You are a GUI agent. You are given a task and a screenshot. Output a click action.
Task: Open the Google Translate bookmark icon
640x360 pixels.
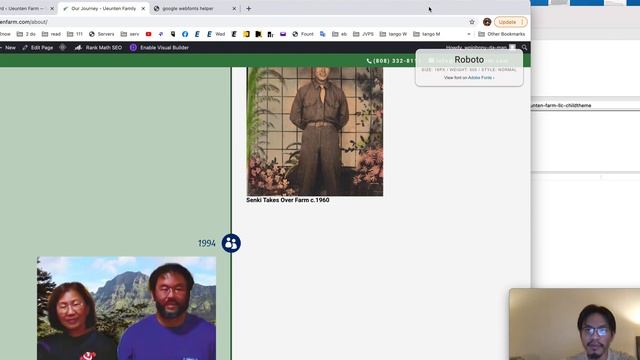click(x=322, y=34)
